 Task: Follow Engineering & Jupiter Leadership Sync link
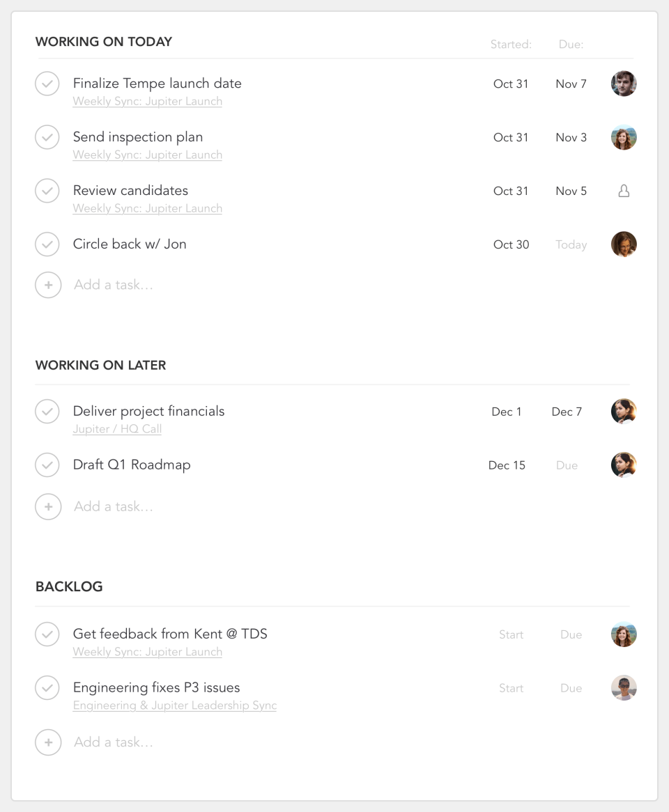[x=174, y=705]
